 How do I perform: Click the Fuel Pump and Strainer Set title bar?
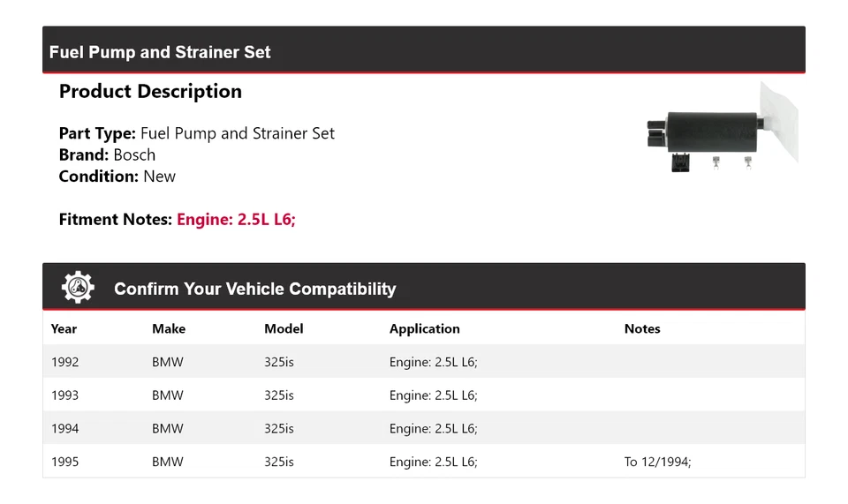(x=160, y=52)
